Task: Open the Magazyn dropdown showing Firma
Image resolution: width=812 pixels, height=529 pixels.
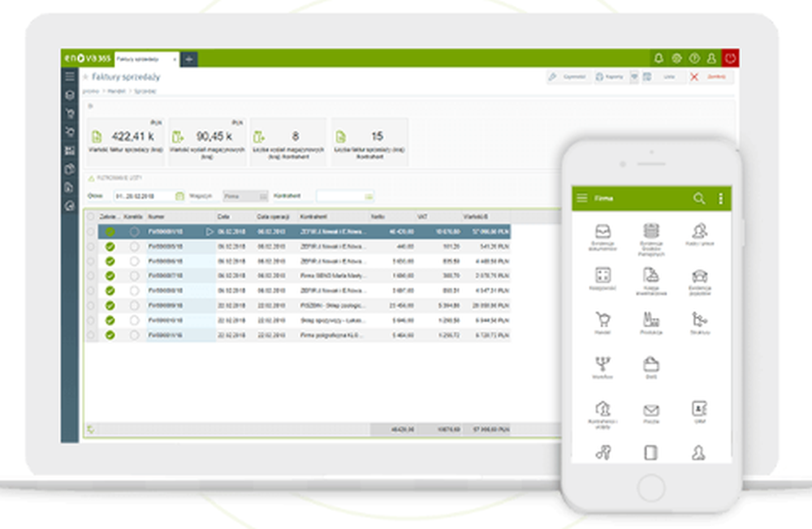Action: tap(245, 196)
